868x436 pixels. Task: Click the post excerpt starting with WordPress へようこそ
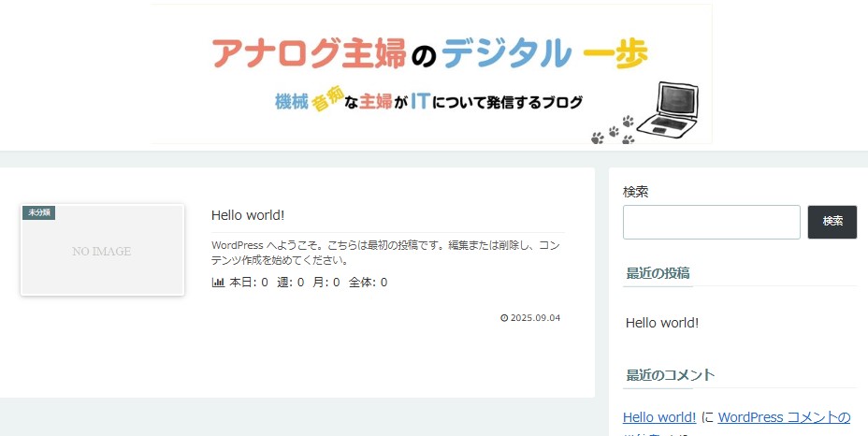(x=386, y=253)
